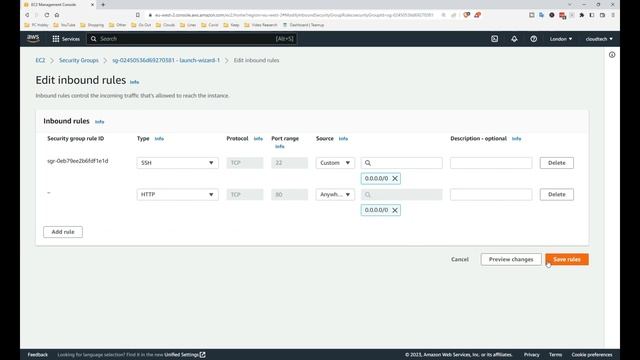Click the HTTP rule description field
This screenshot has height=360, width=640.
pos(491,195)
